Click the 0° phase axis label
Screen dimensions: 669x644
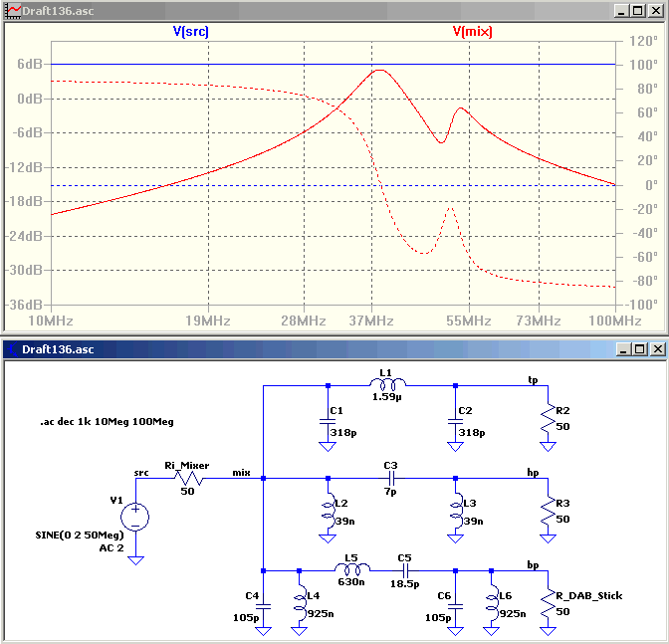651,185
